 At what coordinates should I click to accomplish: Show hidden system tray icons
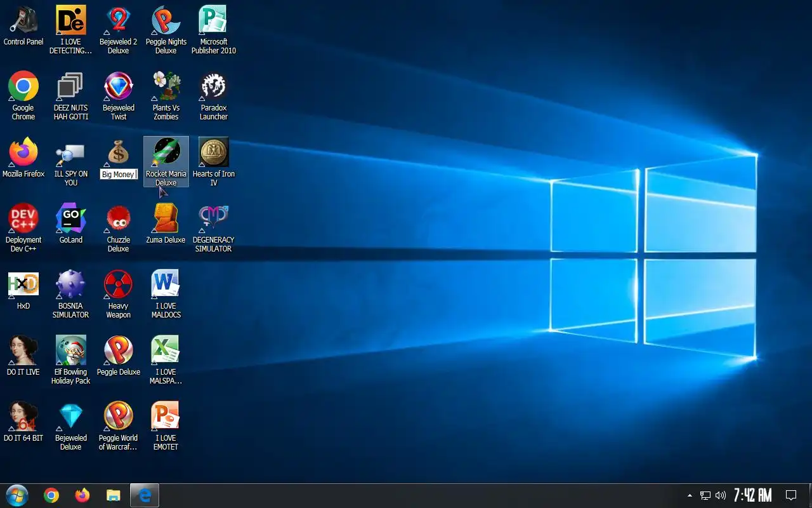click(x=690, y=495)
